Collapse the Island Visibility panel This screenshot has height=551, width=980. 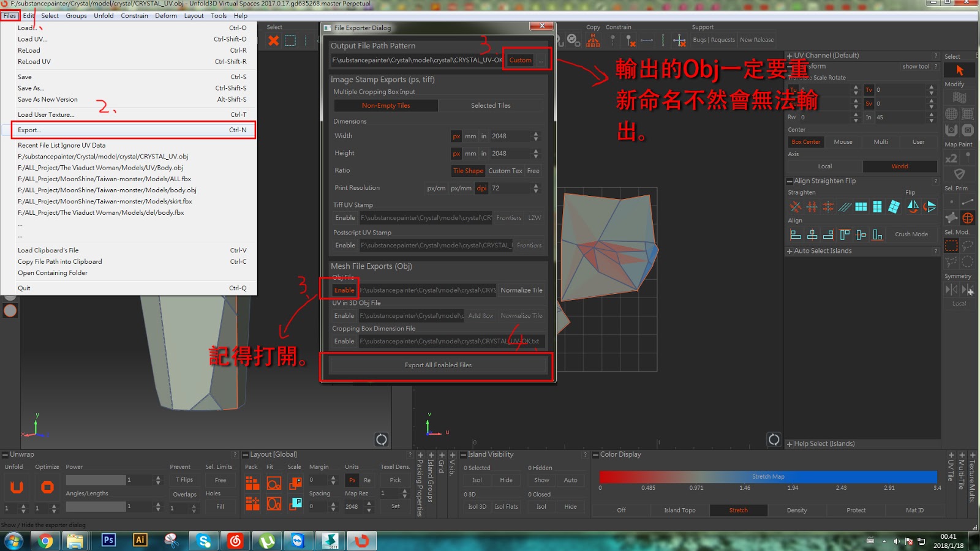pyautogui.click(x=464, y=455)
